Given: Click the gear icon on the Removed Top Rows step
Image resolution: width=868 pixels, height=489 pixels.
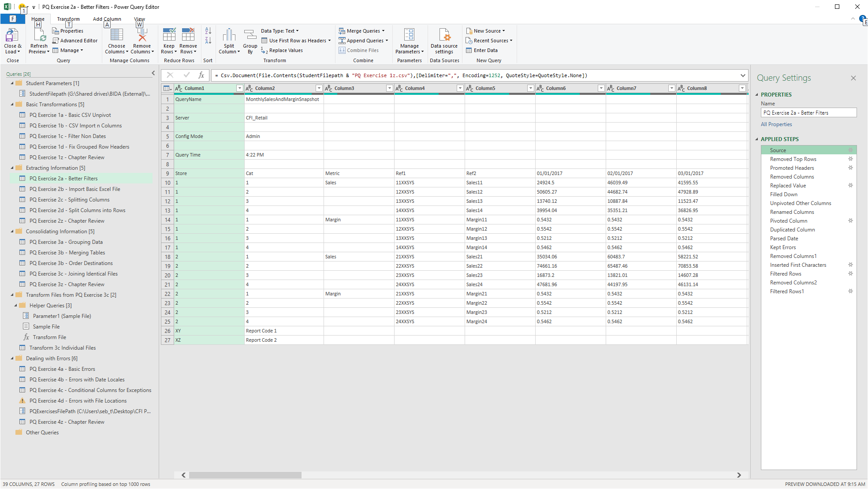Looking at the screenshot, I should pos(850,159).
